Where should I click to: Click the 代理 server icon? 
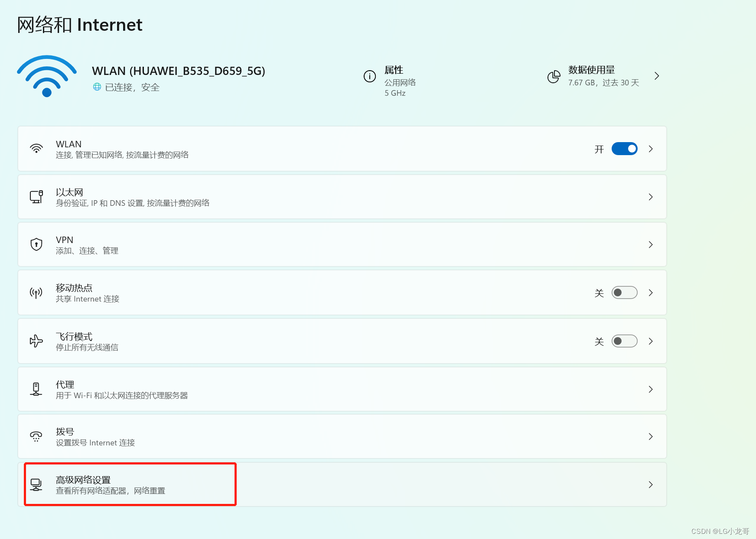coord(36,389)
